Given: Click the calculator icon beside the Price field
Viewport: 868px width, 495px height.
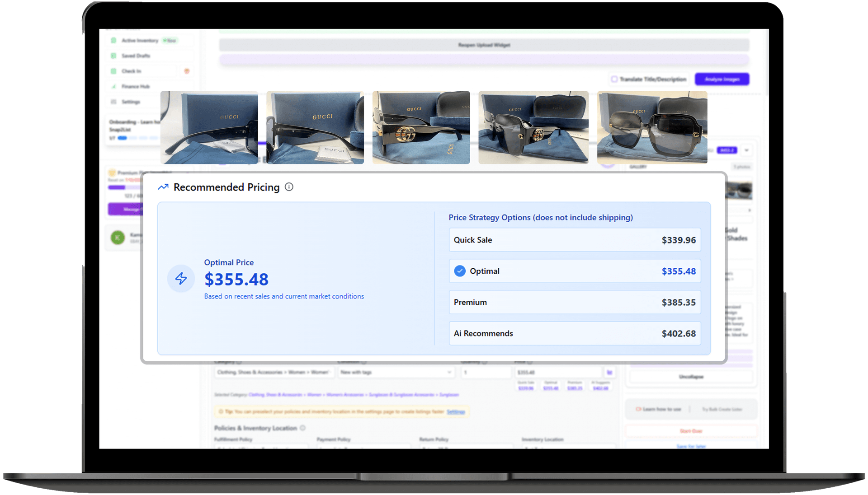Looking at the screenshot, I should pos(609,372).
